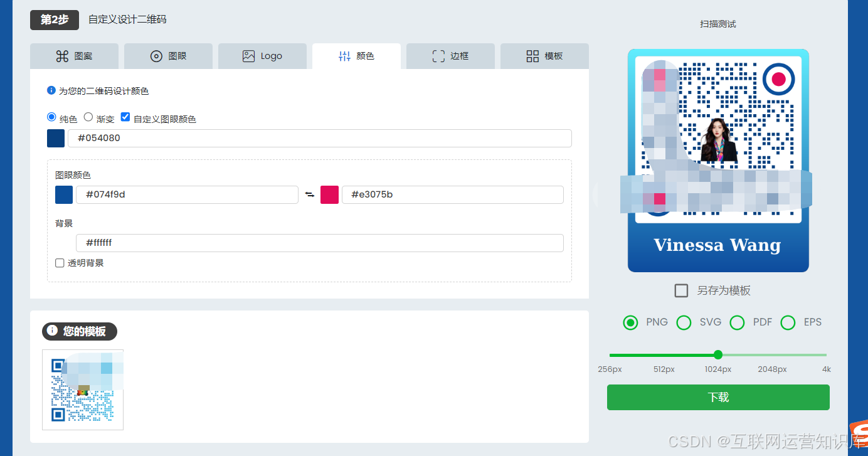Click the 图眼颜色 section label
The height and width of the screenshot is (456, 868).
(73, 175)
